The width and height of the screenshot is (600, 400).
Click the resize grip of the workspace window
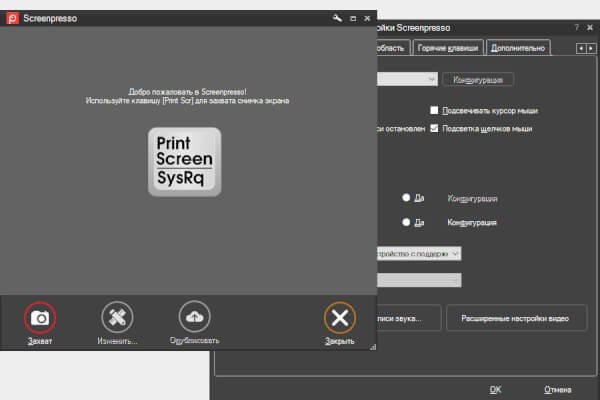(373, 347)
